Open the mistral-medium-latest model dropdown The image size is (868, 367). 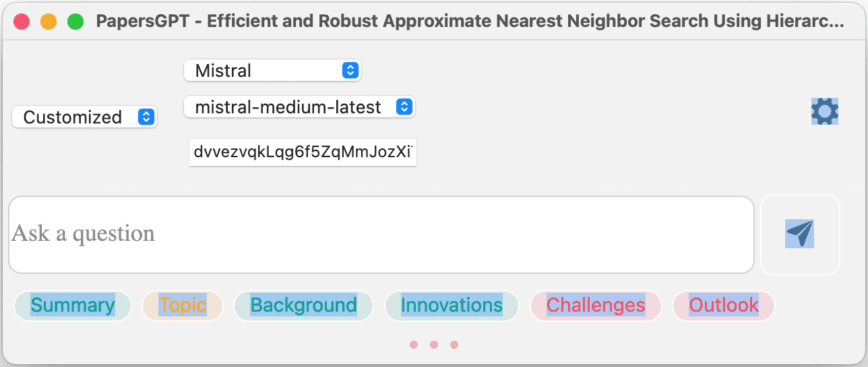(x=299, y=107)
